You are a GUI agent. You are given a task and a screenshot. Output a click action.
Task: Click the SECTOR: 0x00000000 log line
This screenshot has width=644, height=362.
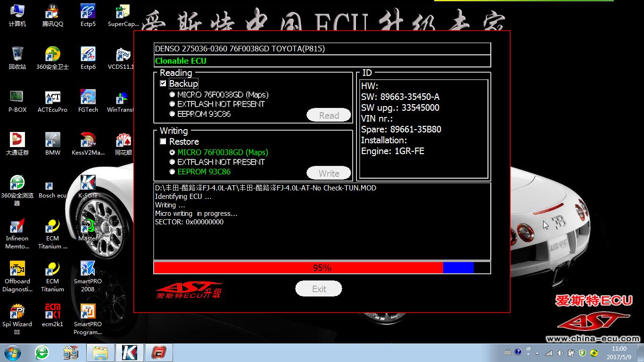coord(190,222)
